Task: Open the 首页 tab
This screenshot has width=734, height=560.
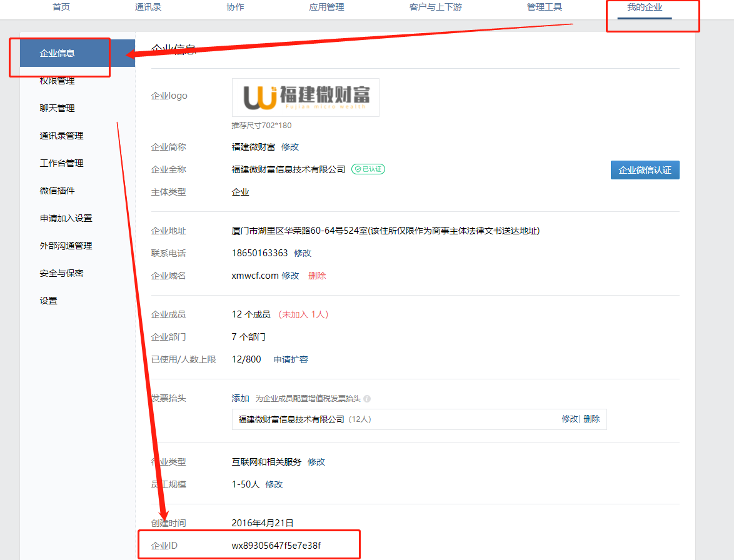Action: (61, 7)
